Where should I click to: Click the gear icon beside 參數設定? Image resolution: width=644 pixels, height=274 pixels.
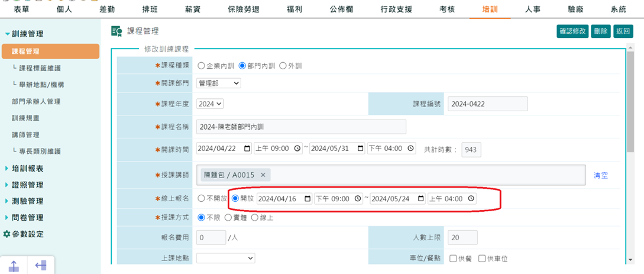7,234
